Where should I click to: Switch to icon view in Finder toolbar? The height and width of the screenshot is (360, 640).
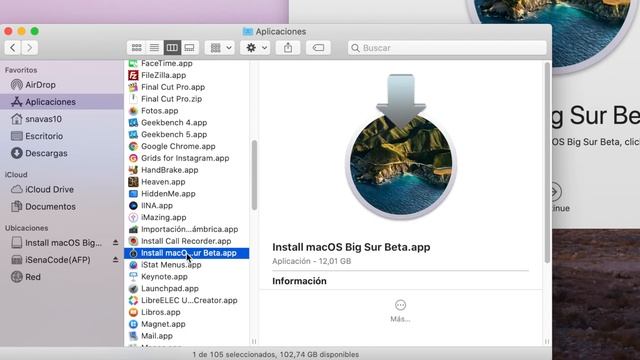[x=136, y=48]
